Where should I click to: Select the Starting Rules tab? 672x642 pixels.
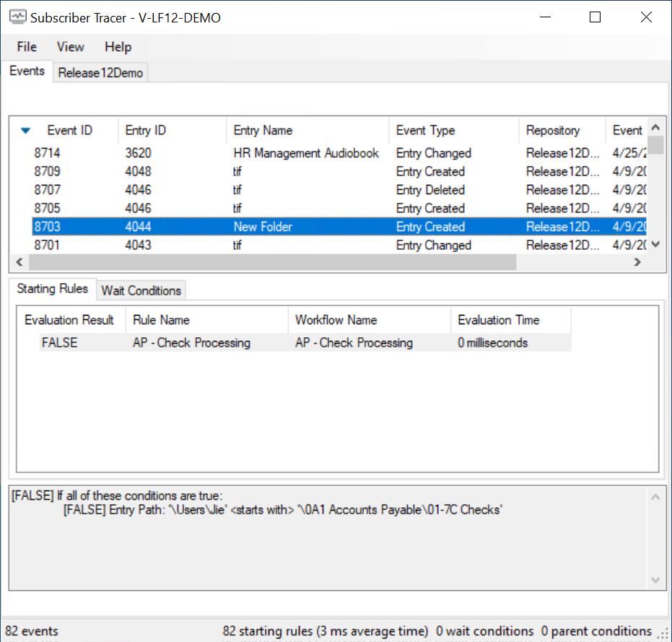(53, 289)
